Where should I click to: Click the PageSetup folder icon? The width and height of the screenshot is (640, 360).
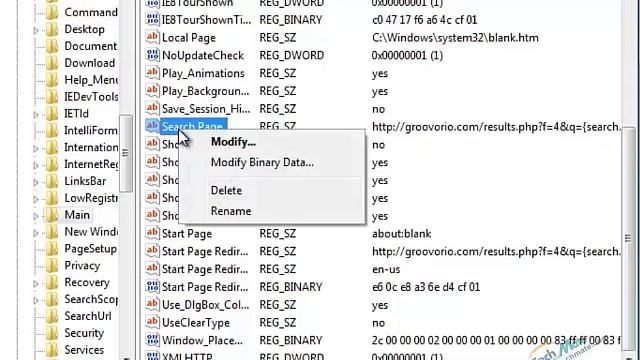coord(52,249)
